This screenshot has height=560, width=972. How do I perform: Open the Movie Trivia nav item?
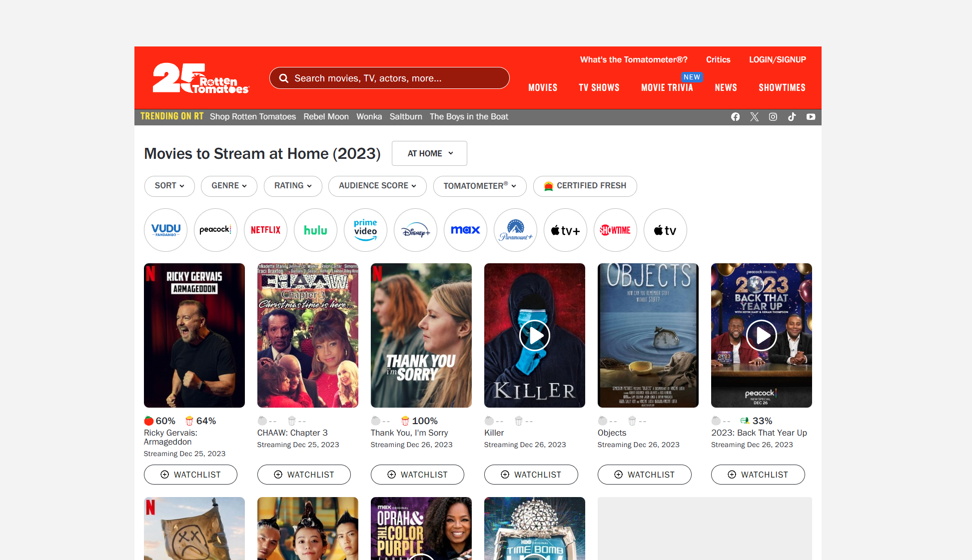pyautogui.click(x=667, y=88)
